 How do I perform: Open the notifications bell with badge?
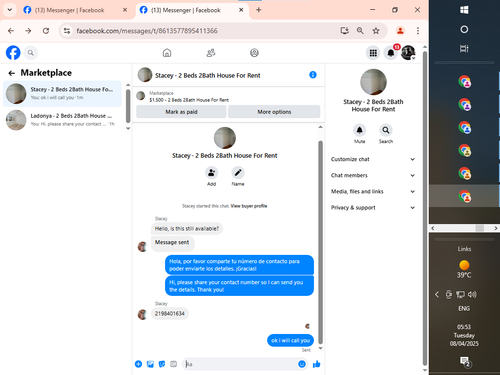tap(391, 53)
